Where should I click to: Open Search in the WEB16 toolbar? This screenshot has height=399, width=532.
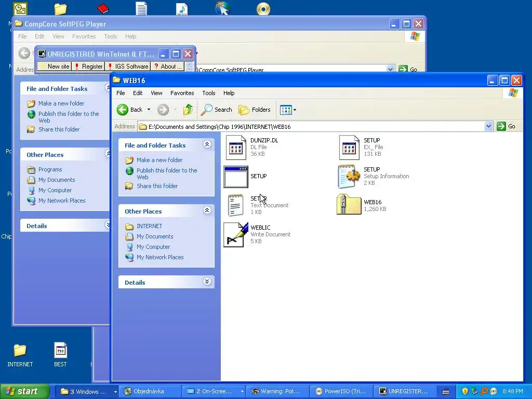tap(217, 110)
